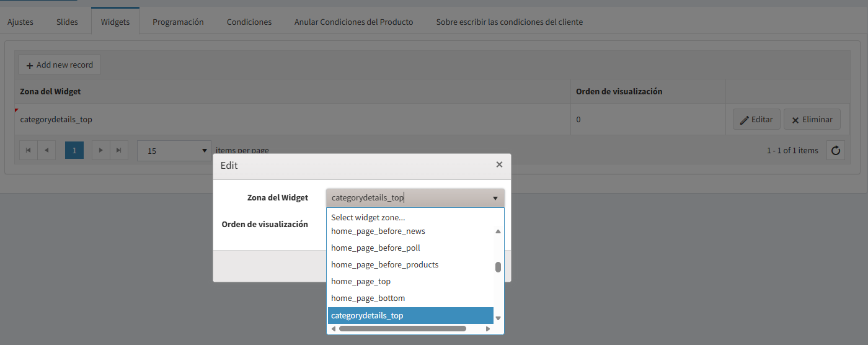Screen dimensions: 868x345
Task: Go to next page arrow in pager
Action: click(x=101, y=151)
